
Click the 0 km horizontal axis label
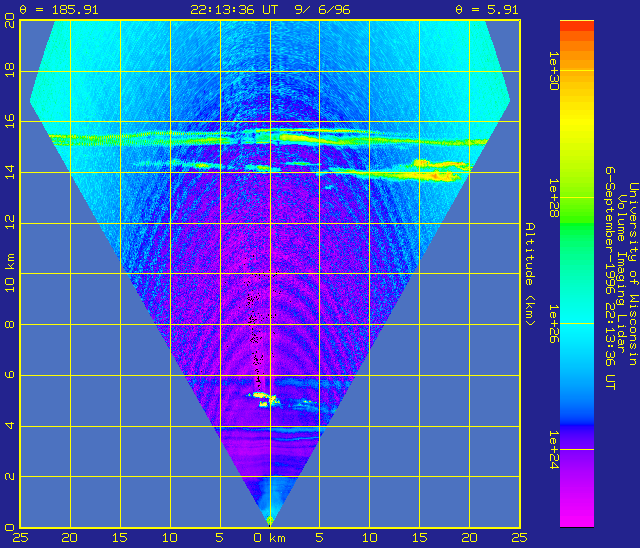pyautogui.click(x=269, y=538)
